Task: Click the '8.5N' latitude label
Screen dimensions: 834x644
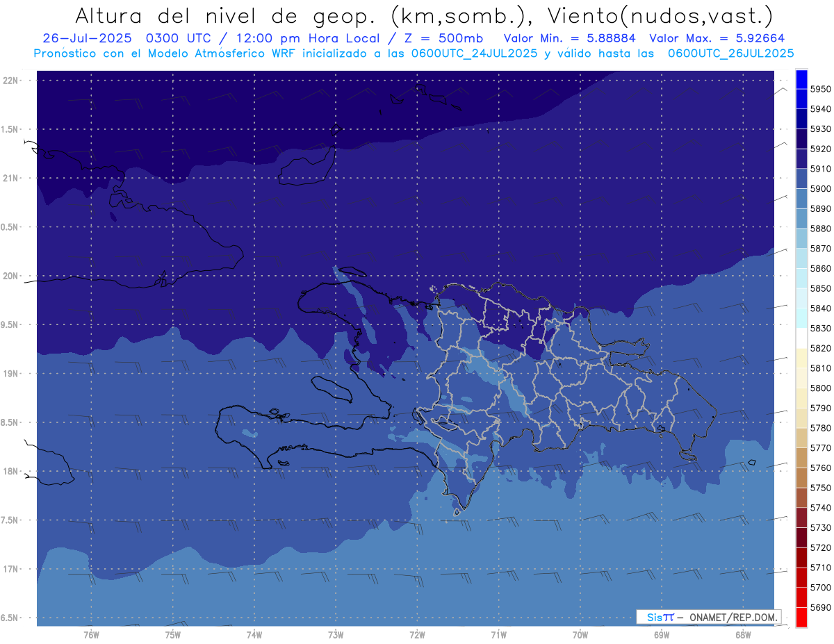Action: pyautogui.click(x=10, y=422)
